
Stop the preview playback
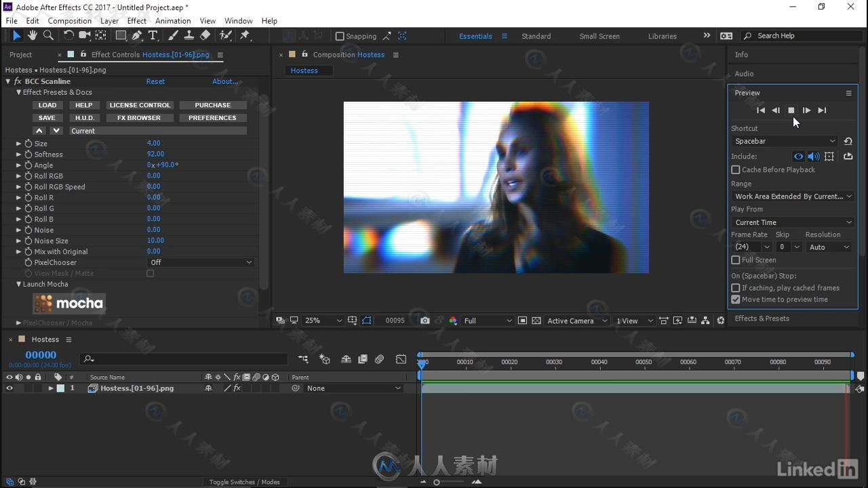pyautogui.click(x=791, y=110)
